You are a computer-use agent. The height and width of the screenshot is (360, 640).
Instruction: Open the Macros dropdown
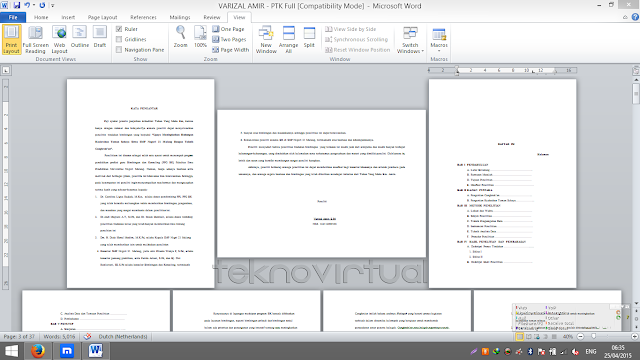(439, 39)
